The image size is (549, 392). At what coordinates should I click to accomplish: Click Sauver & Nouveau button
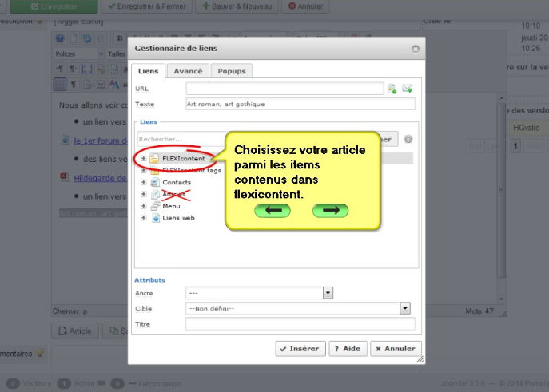pos(237,6)
